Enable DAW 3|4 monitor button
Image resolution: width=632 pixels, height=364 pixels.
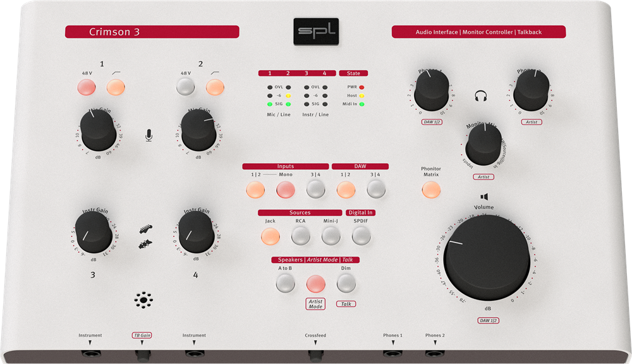click(376, 189)
